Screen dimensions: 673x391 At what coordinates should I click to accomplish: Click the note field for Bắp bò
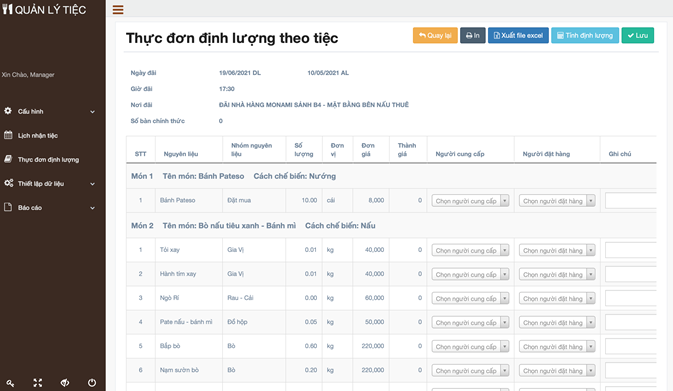pos(631,346)
